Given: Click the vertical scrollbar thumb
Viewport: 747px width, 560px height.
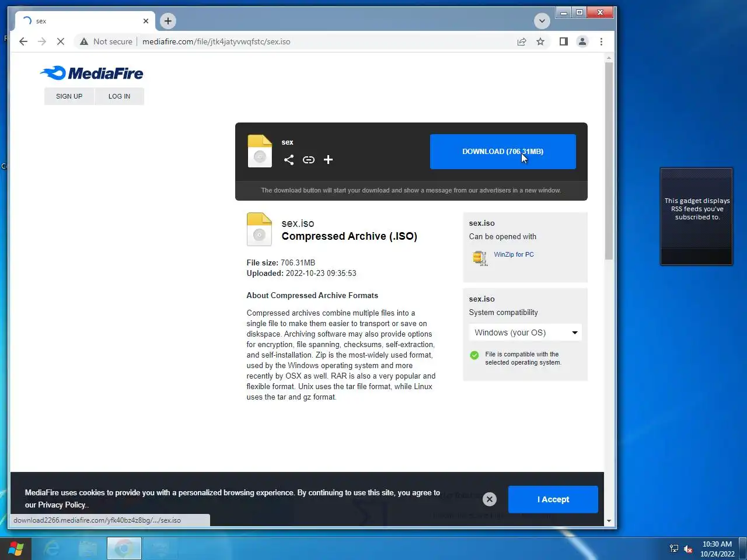Looking at the screenshot, I should (609, 161).
